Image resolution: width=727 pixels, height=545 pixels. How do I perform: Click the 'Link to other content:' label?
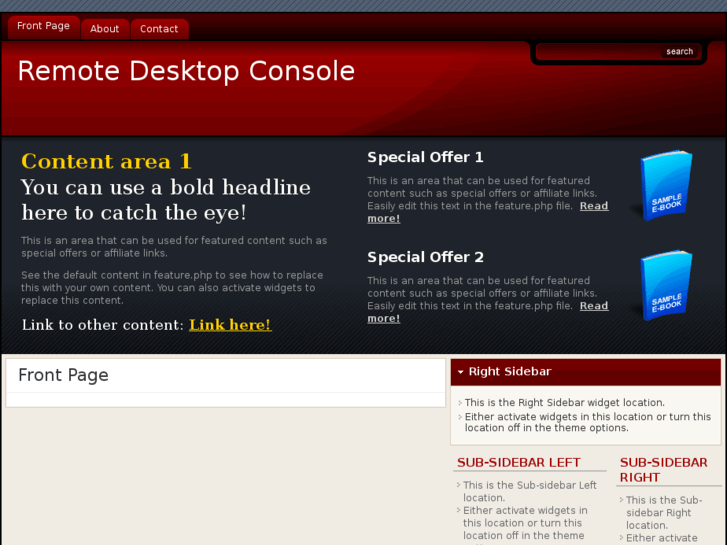(x=103, y=325)
